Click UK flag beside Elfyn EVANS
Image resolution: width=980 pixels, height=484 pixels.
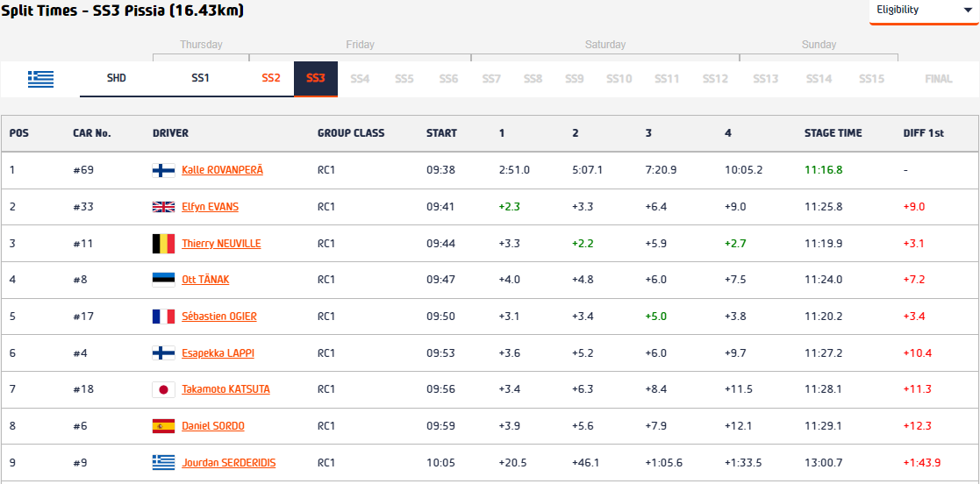[x=164, y=207]
